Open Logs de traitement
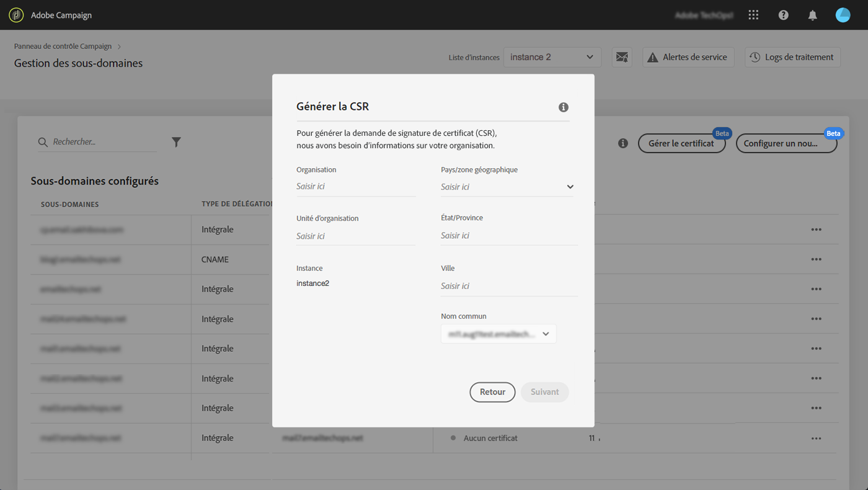The image size is (868, 490). (792, 57)
